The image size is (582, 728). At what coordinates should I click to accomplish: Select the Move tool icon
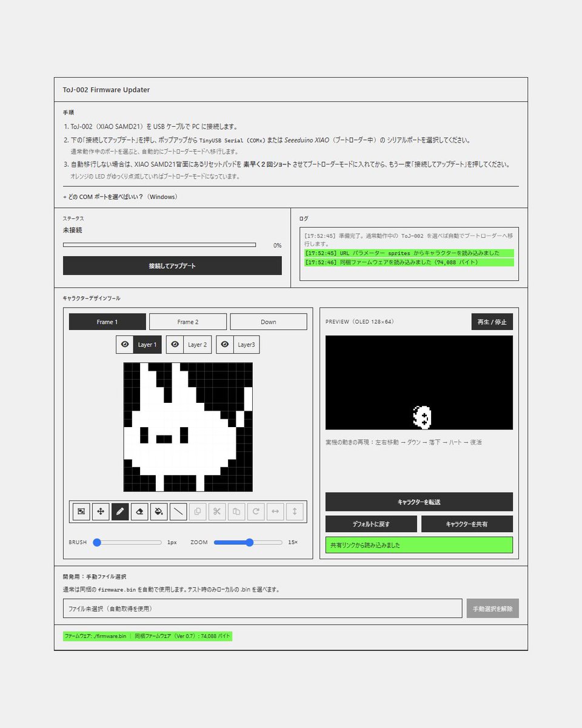pyautogui.click(x=101, y=511)
